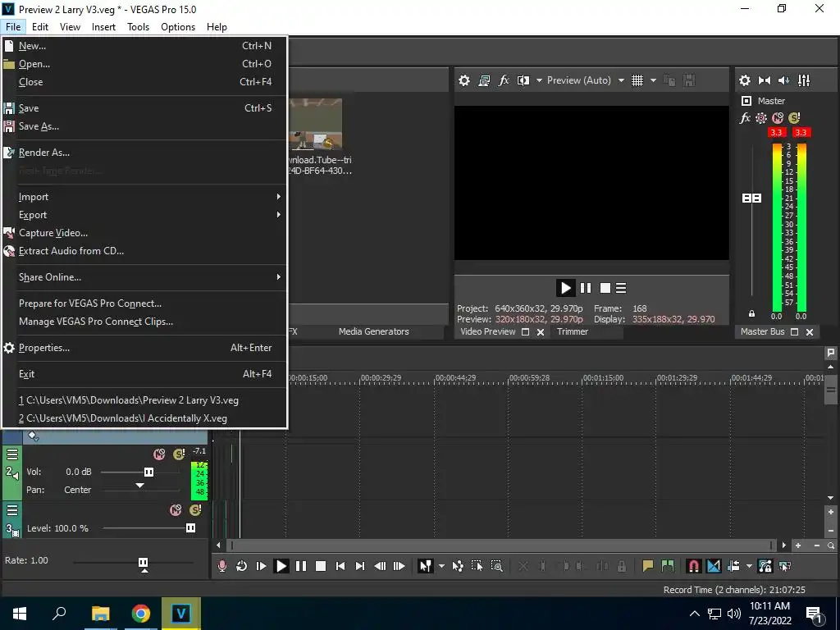The height and width of the screenshot is (630, 840).
Task: Toggle Lock Envelopes to Events icon
Action: point(765,566)
